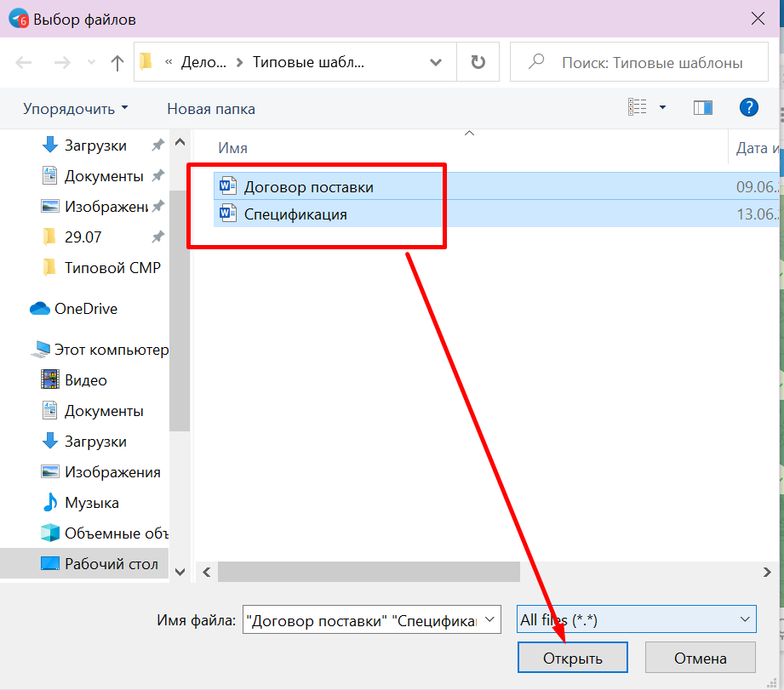Screen dimensions: 784x690
Task: Sort files by the Дата column header
Action: (756, 148)
